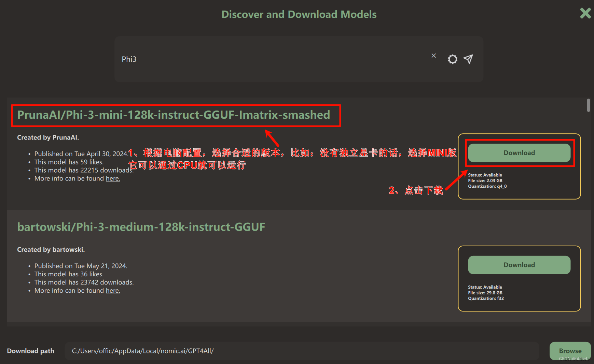Click the model list vertical scrollbar
Viewport: 594px width, 364px height.
[589, 105]
